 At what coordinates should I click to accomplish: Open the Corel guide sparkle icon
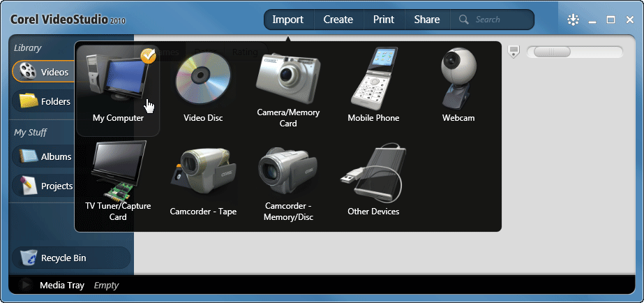pyautogui.click(x=573, y=20)
